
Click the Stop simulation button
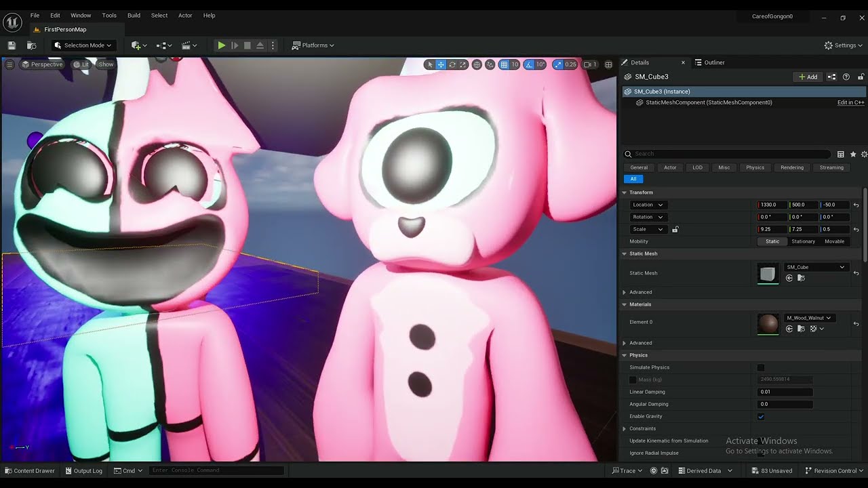pyautogui.click(x=248, y=45)
